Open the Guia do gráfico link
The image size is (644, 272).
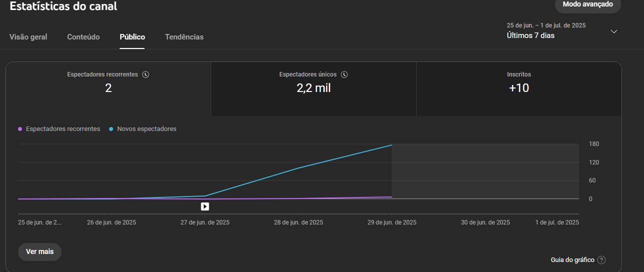click(572, 260)
